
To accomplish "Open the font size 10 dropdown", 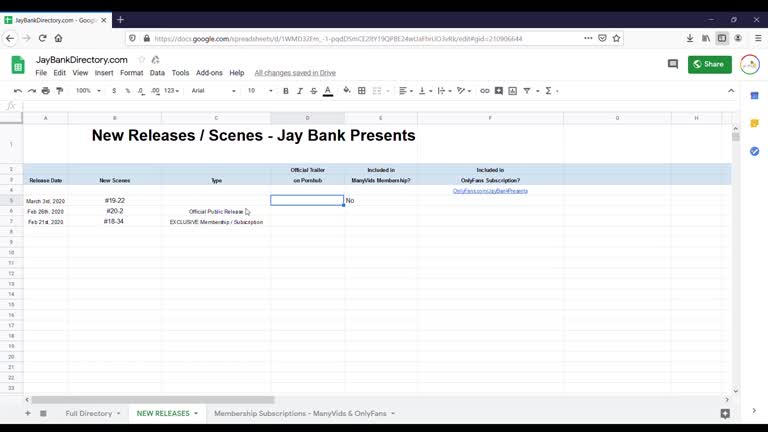I will (x=260, y=91).
